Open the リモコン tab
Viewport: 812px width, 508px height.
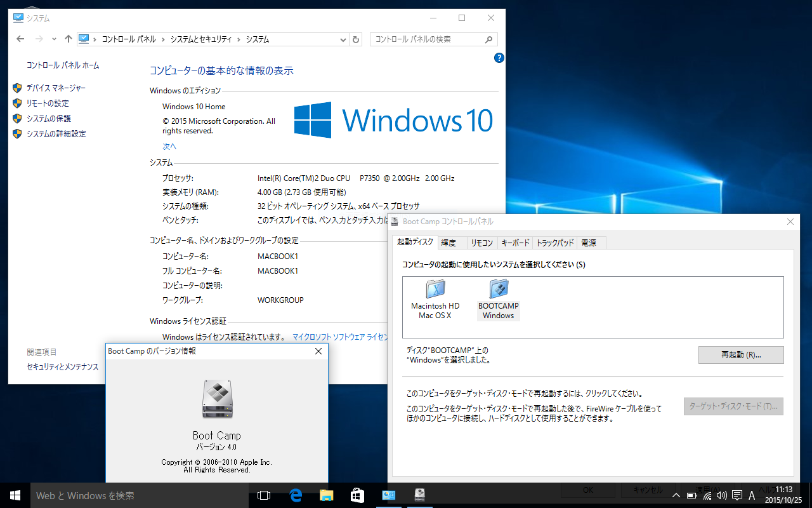point(481,243)
